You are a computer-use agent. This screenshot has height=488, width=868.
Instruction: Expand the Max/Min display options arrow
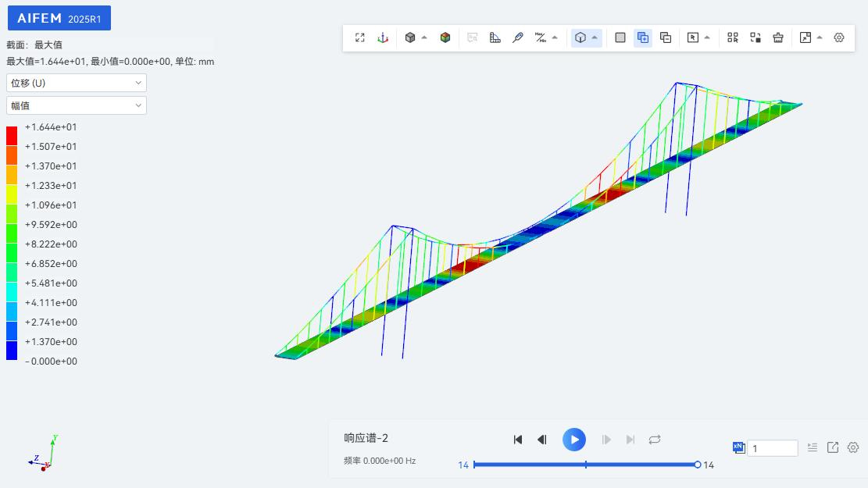pos(555,37)
